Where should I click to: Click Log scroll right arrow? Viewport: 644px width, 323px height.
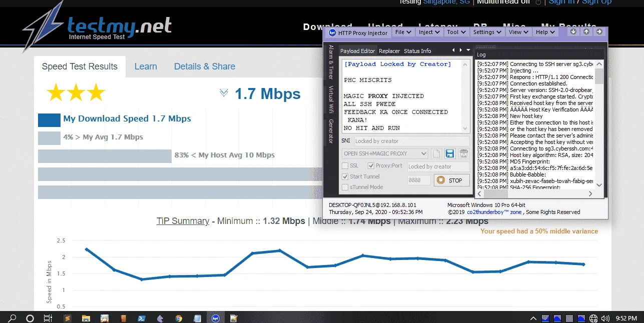[590, 194]
